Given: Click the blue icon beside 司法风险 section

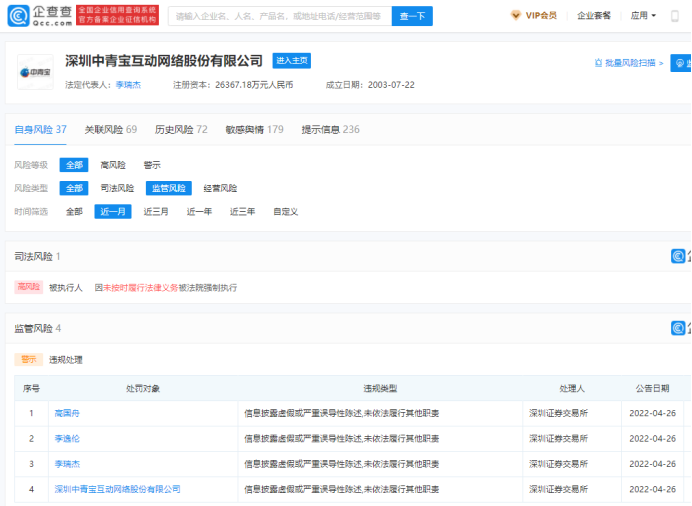Looking at the screenshot, I should [x=678, y=256].
